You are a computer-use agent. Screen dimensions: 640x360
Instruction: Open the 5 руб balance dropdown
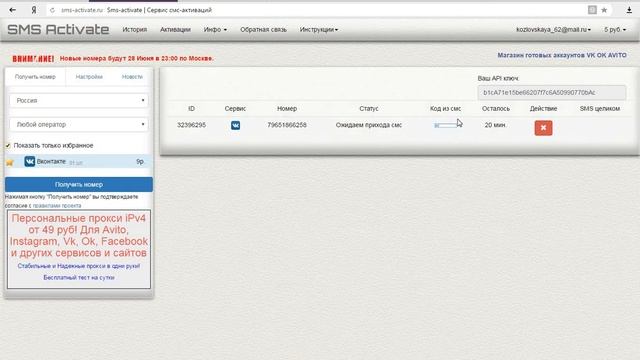tap(615, 29)
